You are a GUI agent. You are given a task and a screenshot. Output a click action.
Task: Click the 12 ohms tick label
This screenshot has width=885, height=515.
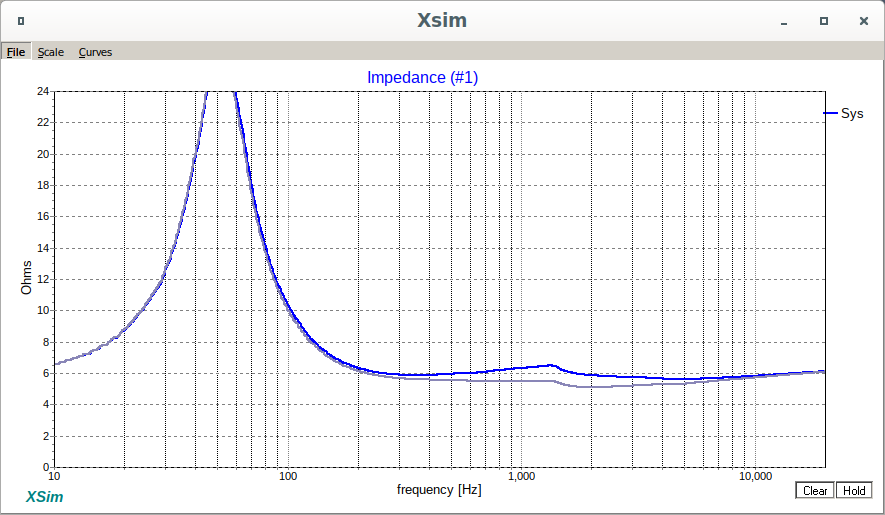point(43,280)
